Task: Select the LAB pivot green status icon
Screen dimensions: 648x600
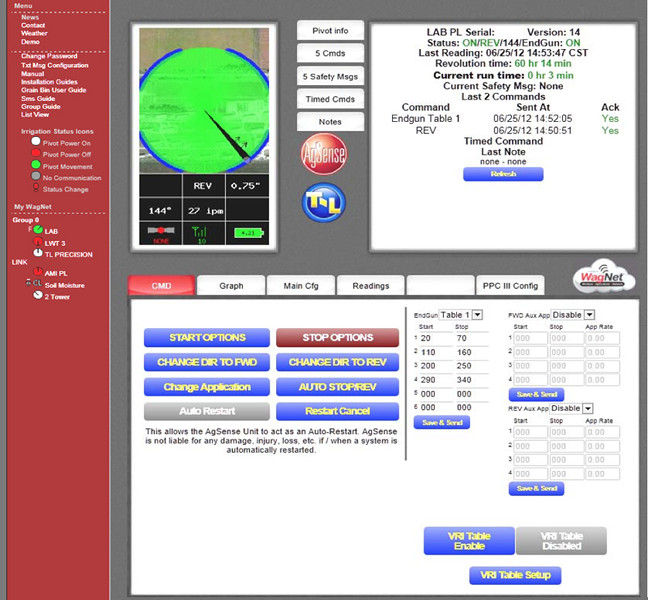Action: 37,231
